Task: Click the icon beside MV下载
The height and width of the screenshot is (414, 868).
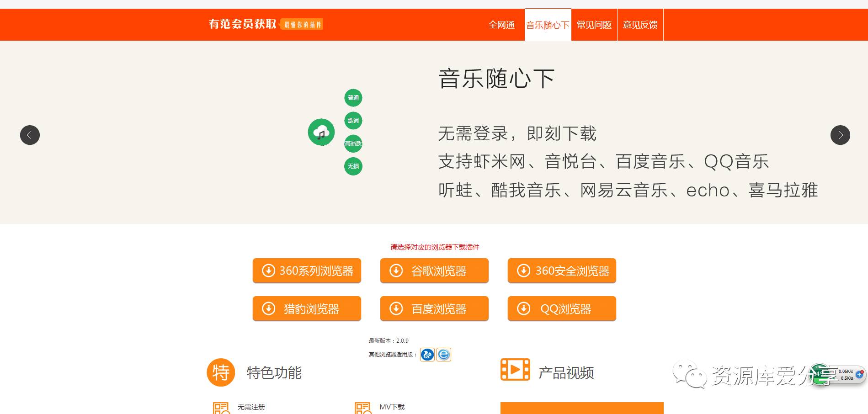Action: click(363, 408)
